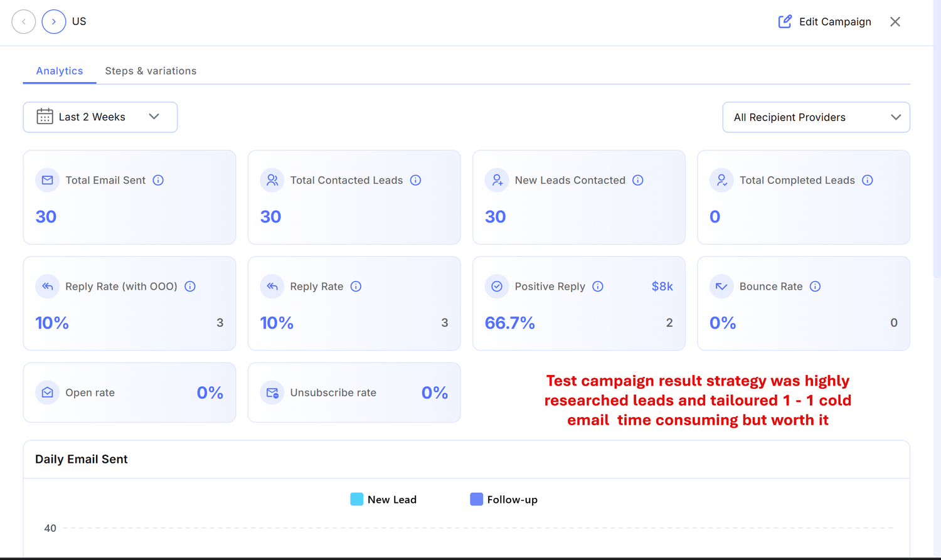
Task: Click the New Lead cyan color swatch
Action: [356, 499]
